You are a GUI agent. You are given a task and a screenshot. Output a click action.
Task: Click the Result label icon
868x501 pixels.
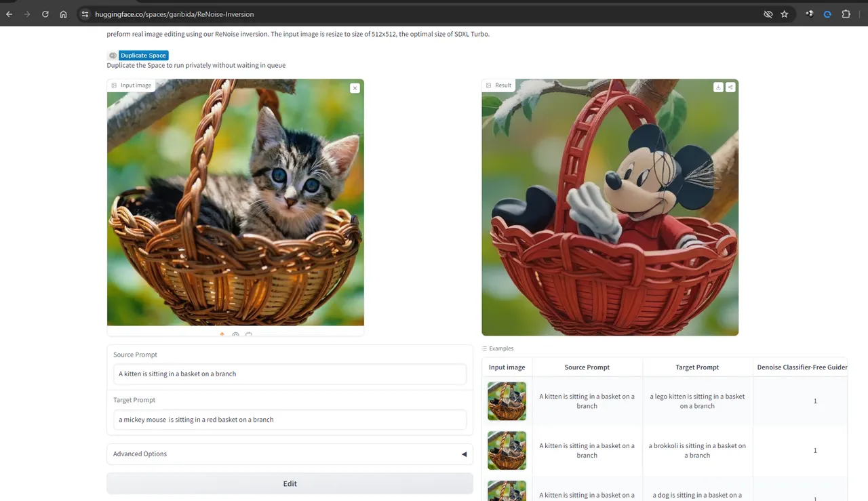tap(488, 85)
